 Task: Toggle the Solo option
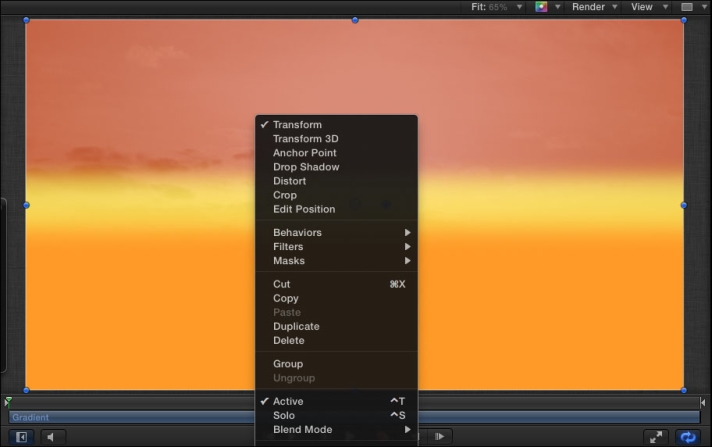point(284,415)
